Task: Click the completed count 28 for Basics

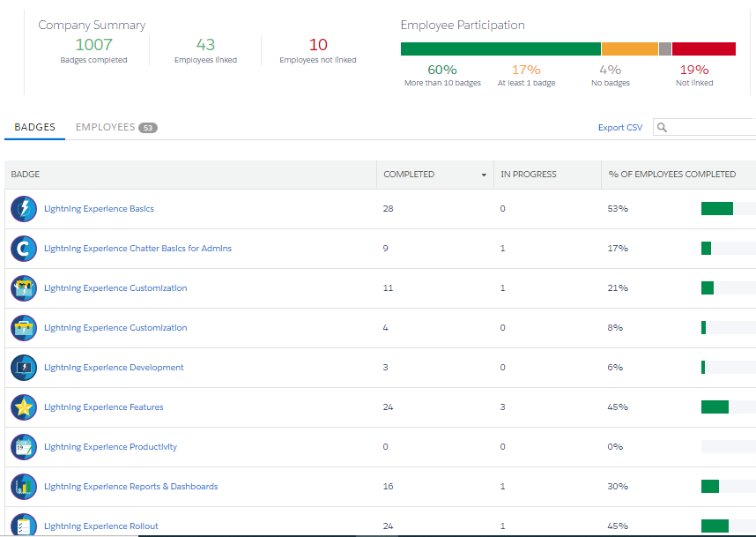Action: pos(388,208)
